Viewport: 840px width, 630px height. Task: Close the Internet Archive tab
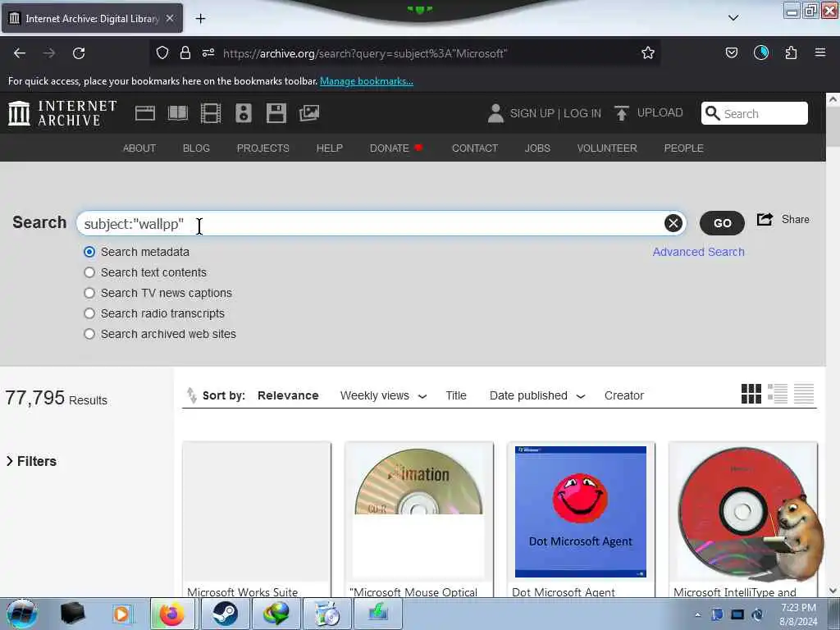[x=170, y=18]
